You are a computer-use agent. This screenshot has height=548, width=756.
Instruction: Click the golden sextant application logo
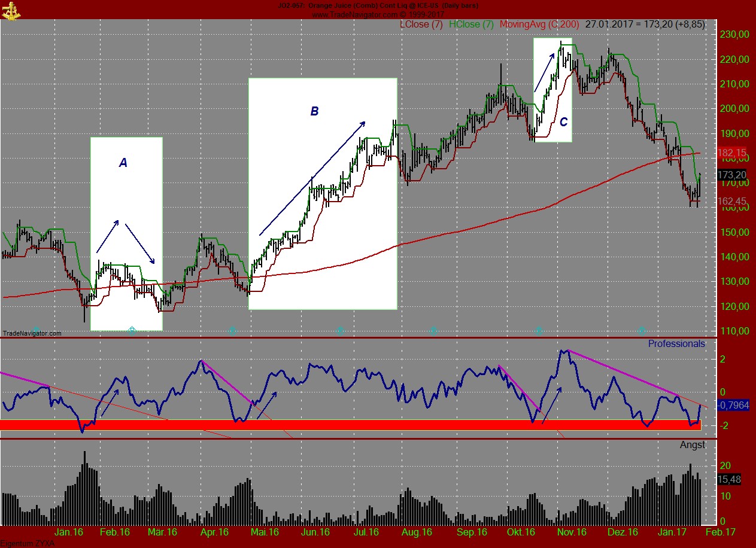[12, 10]
